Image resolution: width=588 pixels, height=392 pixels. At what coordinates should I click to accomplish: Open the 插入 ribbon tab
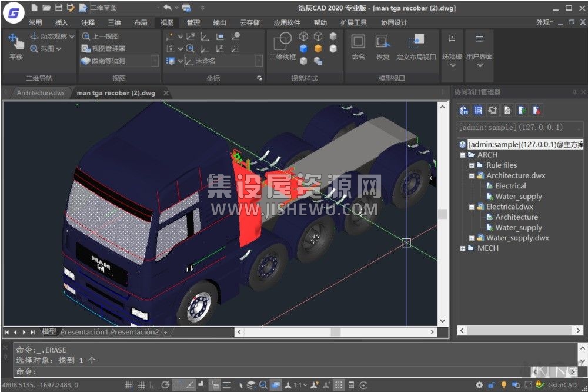pos(62,22)
